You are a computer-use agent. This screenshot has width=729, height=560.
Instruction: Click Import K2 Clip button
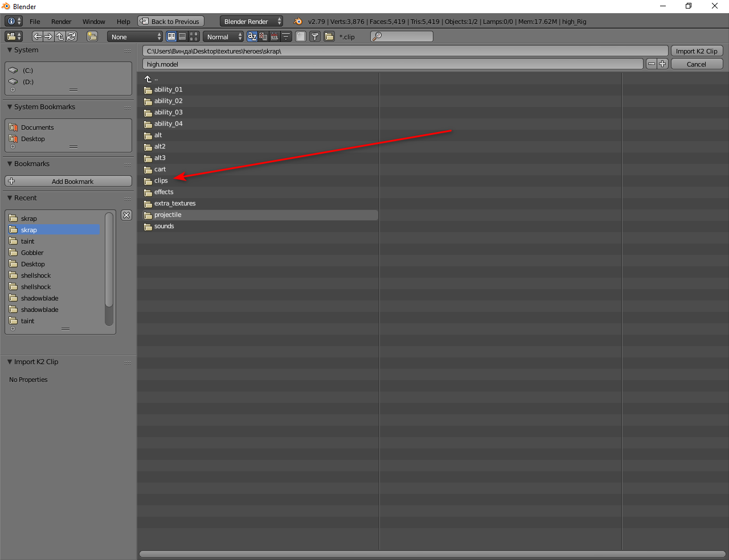pyautogui.click(x=697, y=51)
